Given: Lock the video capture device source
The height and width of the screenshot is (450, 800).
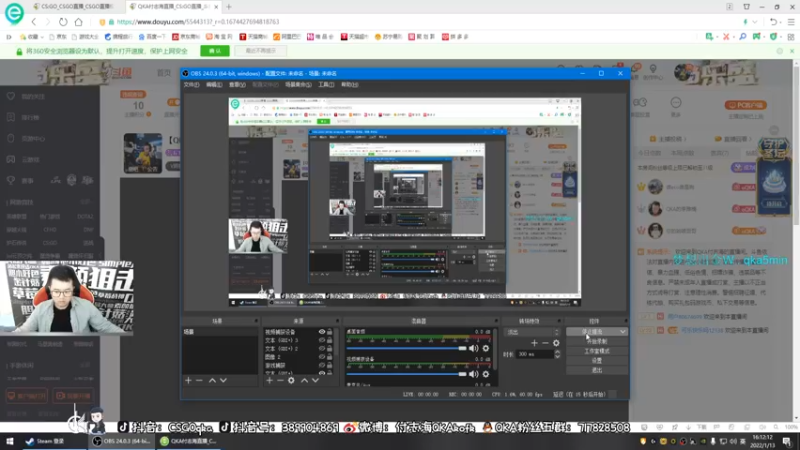Looking at the screenshot, I should 330,332.
